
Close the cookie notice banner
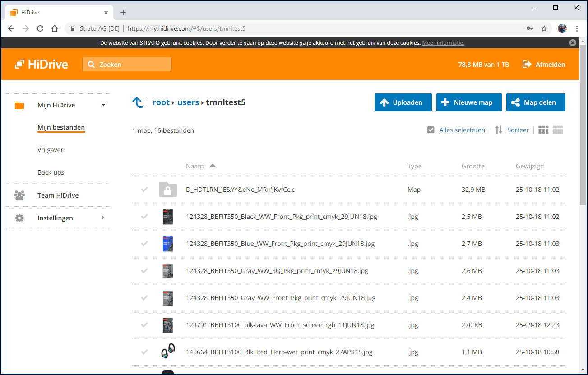point(573,43)
